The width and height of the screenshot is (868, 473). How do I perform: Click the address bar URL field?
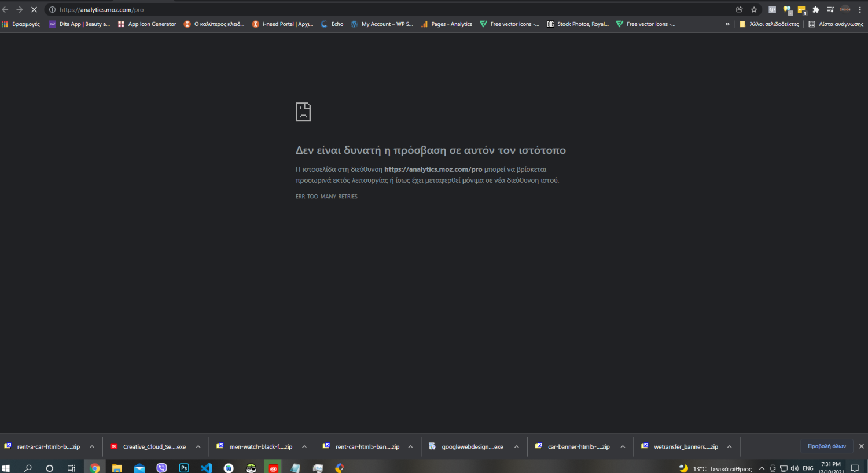point(347,9)
